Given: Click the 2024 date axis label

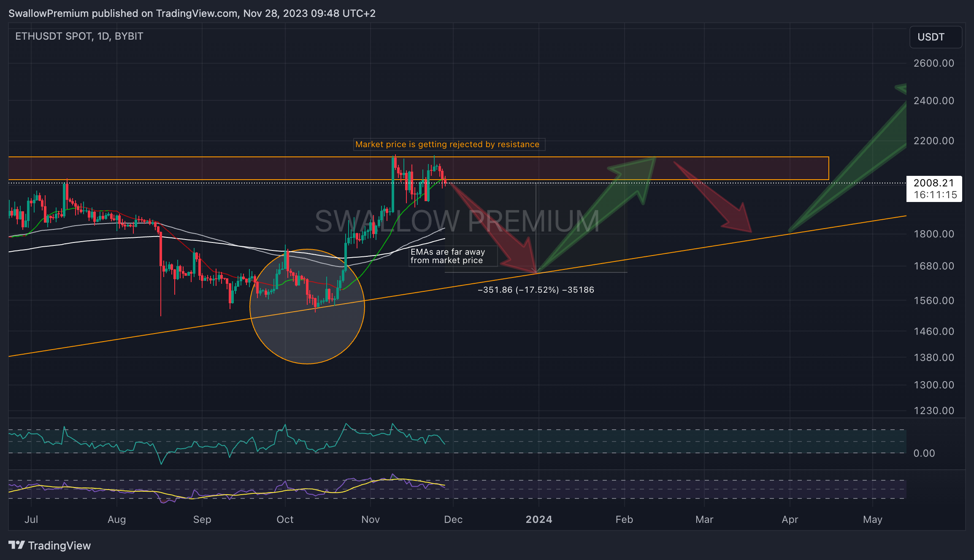Looking at the screenshot, I should click(x=539, y=520).
